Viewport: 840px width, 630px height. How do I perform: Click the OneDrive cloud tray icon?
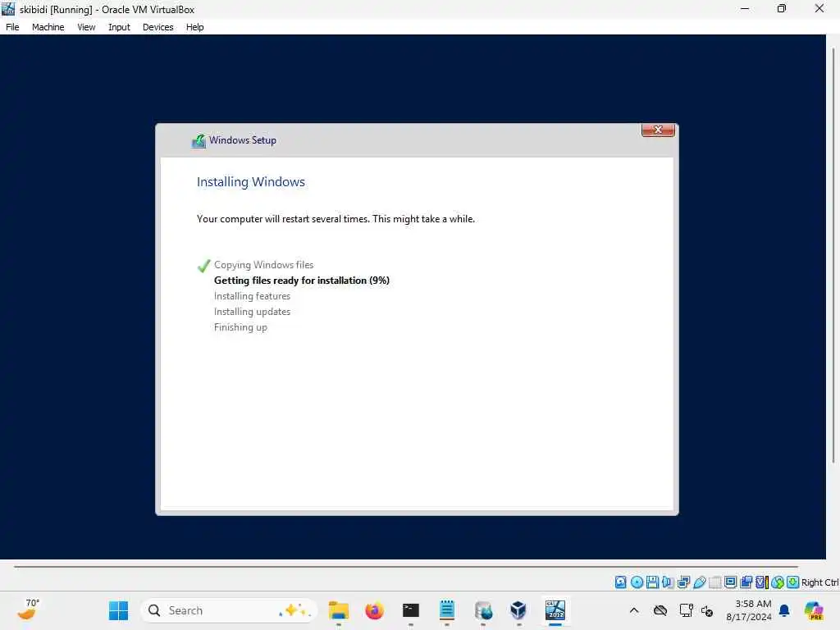(x=660, y=610)
